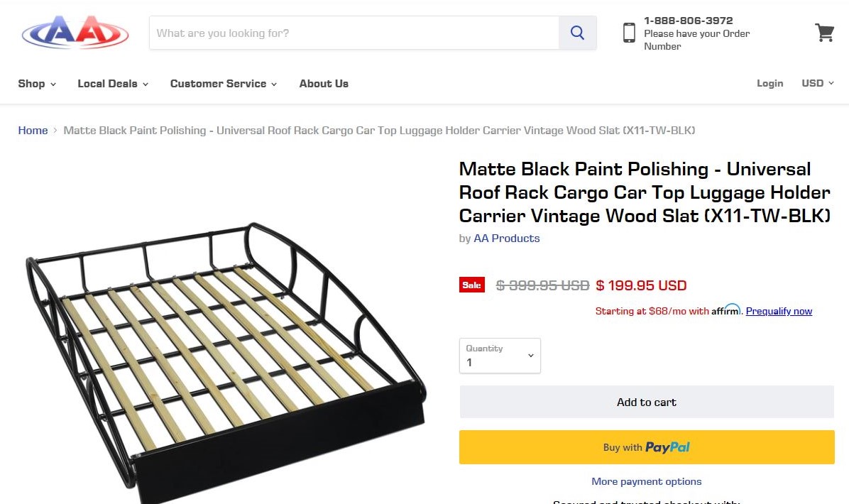Image resolution: width=849 pixels, height=504 pixels.
Task: Go to About Us page
Action: [x=324, y=84]
